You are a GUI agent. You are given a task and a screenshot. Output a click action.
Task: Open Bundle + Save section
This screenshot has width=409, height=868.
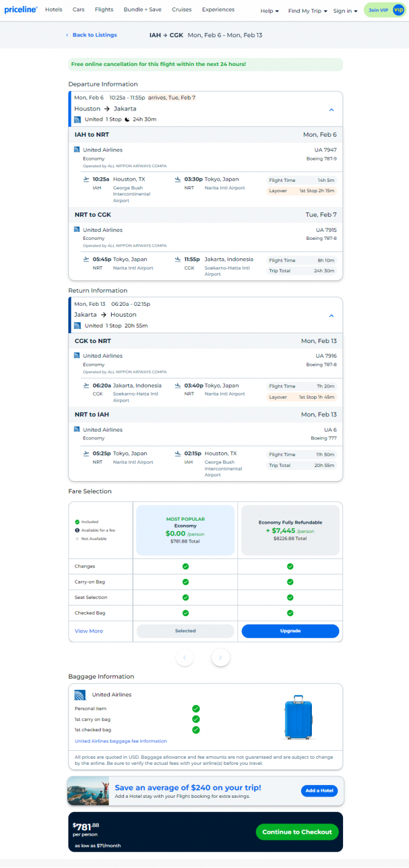click(x=143, y=10)
